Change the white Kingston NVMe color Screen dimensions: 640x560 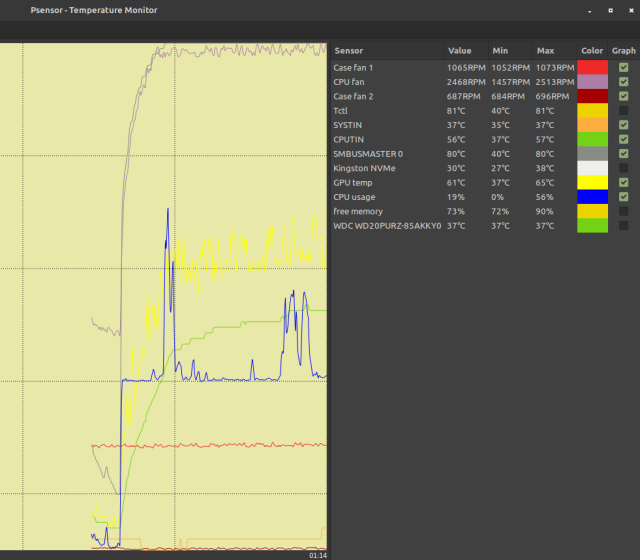pos(592,168)
